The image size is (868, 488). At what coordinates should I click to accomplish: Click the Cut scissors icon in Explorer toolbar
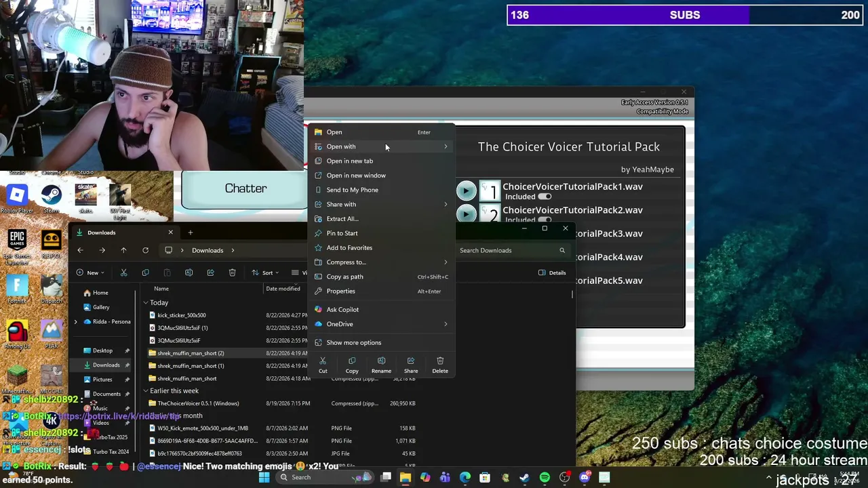tap(123, 272)
